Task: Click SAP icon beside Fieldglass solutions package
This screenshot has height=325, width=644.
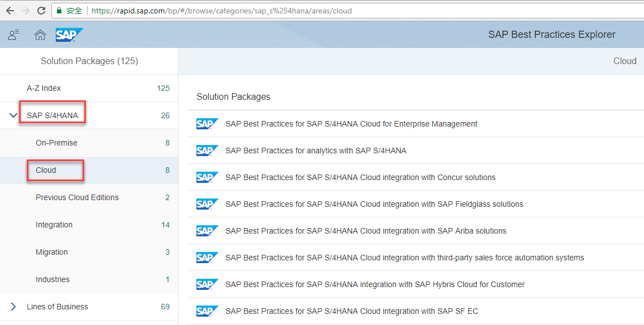Action: pos(208,204)
